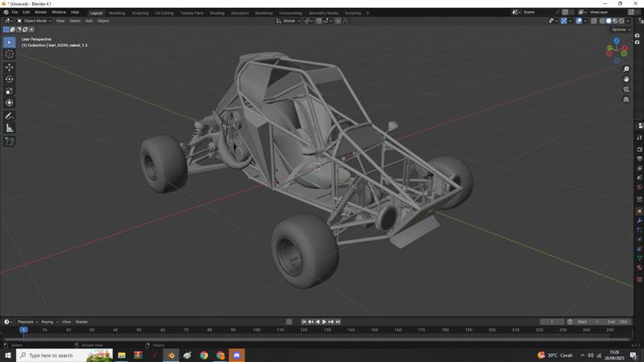Open Tool properties tab in sidebar

click(x=640, y=138)
